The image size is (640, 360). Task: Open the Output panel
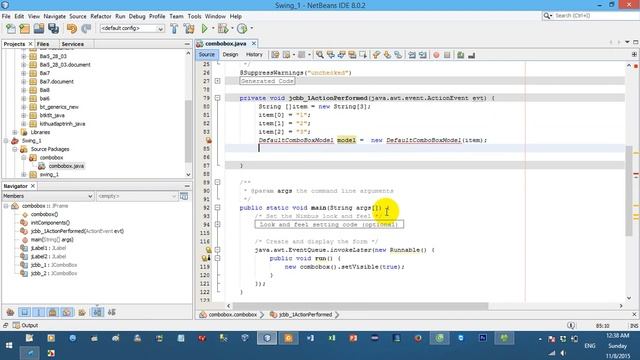click(25, 325)
